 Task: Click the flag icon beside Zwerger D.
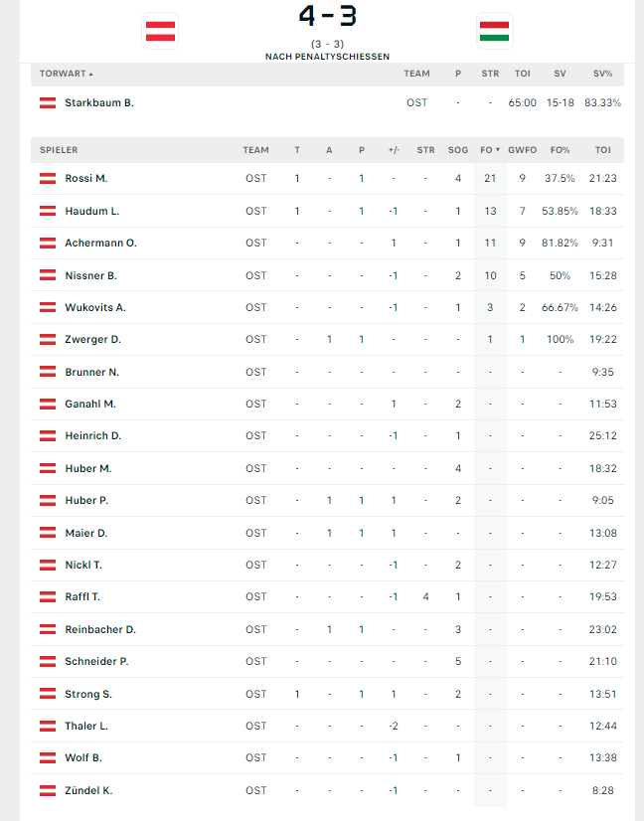point(48,339)
